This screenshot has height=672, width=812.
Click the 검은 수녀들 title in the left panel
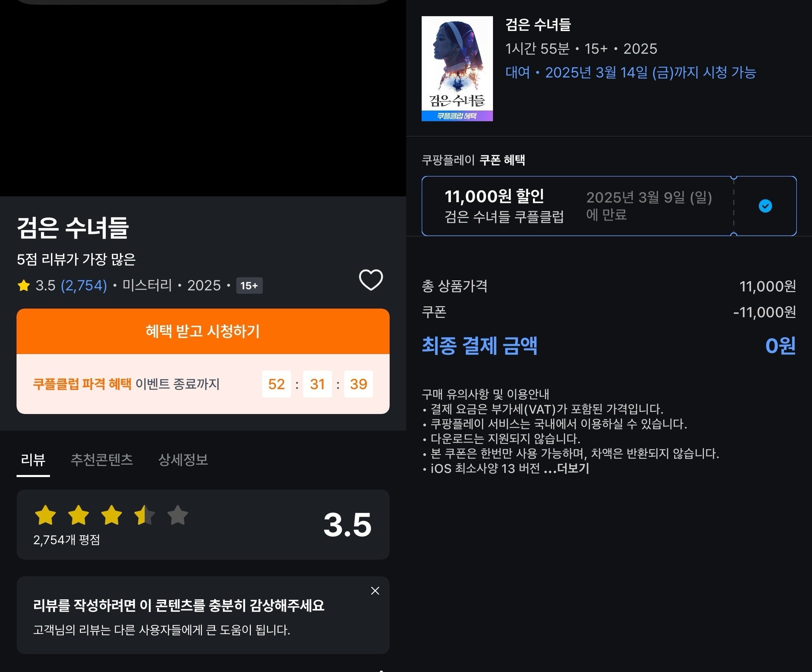click(x=73, y=227)
